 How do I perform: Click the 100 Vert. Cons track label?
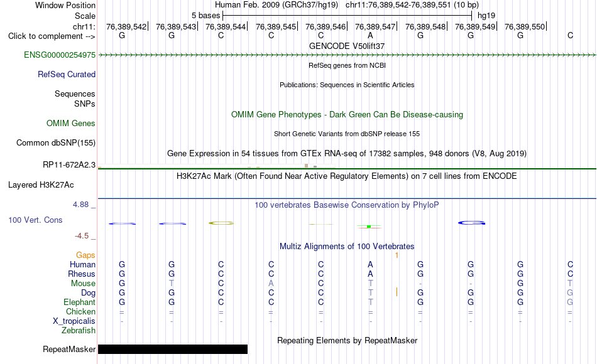point(35,220)
